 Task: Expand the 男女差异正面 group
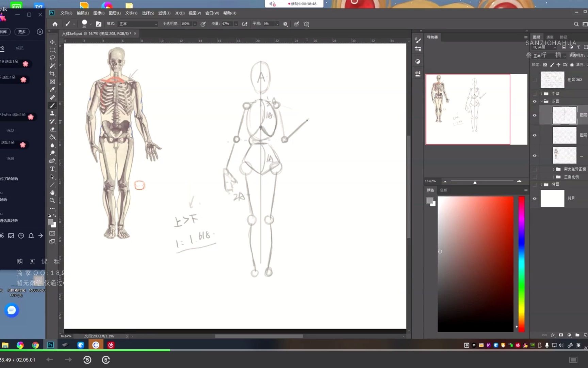[554, 169]
